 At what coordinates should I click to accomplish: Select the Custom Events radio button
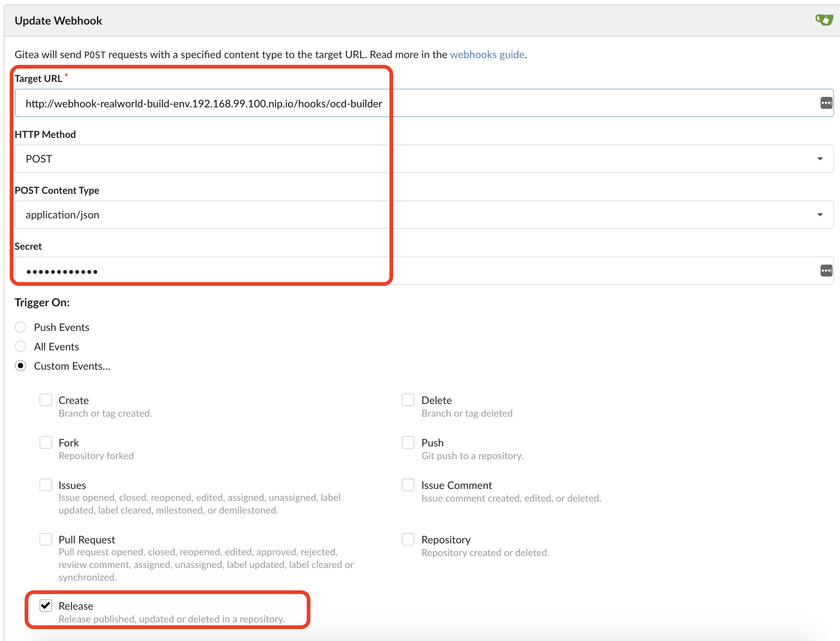(20, 366)
